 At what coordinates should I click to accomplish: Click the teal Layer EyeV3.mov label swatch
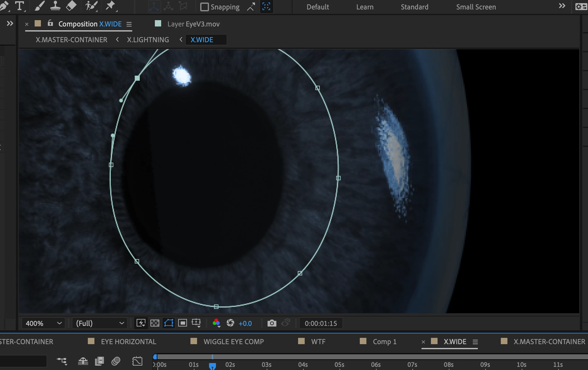point(158,23)
